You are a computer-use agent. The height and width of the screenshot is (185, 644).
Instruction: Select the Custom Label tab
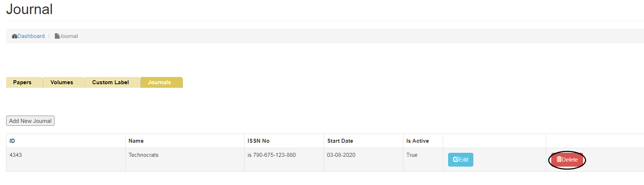point(110,82)
